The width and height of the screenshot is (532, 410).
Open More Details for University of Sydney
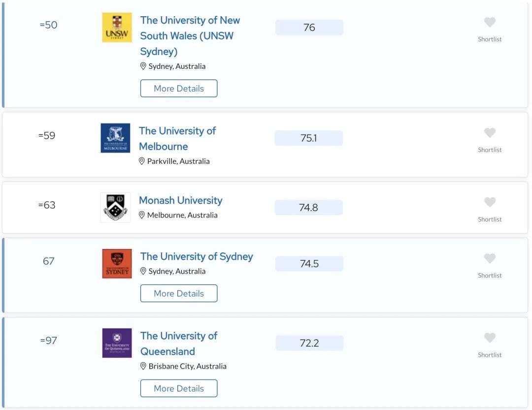click(179, 293)
